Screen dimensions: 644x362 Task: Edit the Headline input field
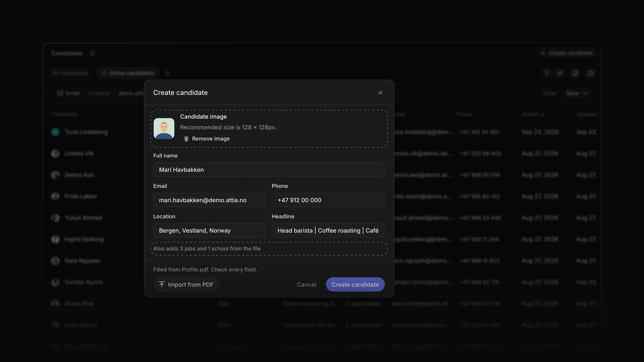[x=328, y=230]
